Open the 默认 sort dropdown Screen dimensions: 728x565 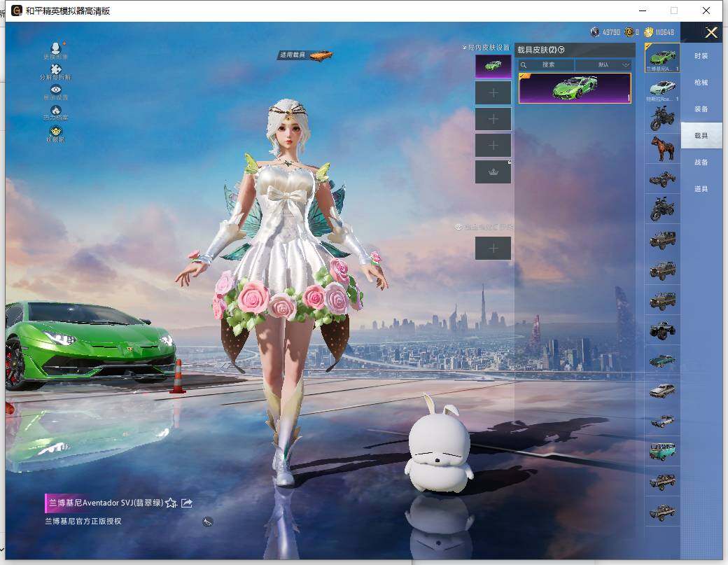click(603, 64)
